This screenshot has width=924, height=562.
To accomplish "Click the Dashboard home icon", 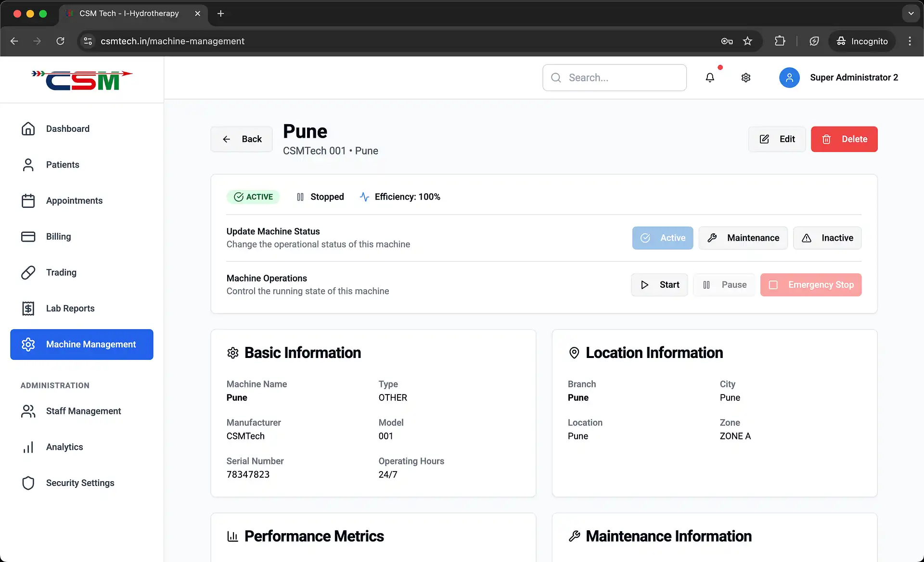I will pos(28,128).
